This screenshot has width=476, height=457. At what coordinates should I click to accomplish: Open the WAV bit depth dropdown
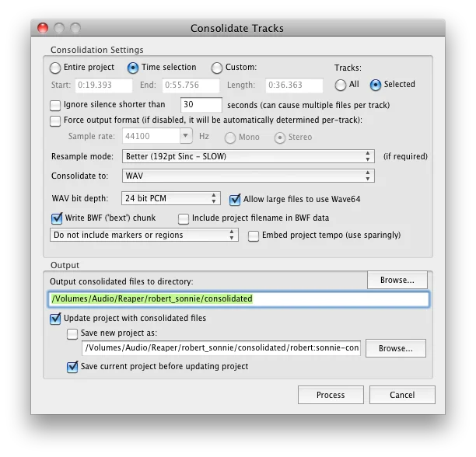click(171, 198)
